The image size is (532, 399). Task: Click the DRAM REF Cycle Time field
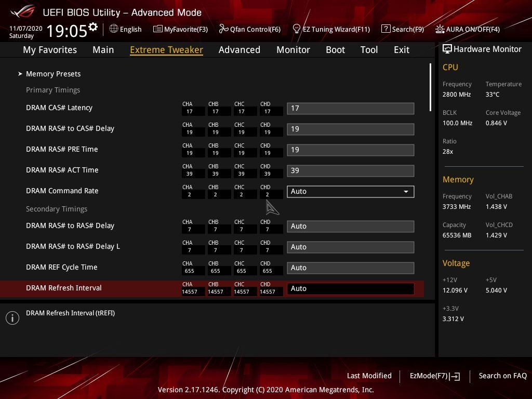click(x=351, y=268)
